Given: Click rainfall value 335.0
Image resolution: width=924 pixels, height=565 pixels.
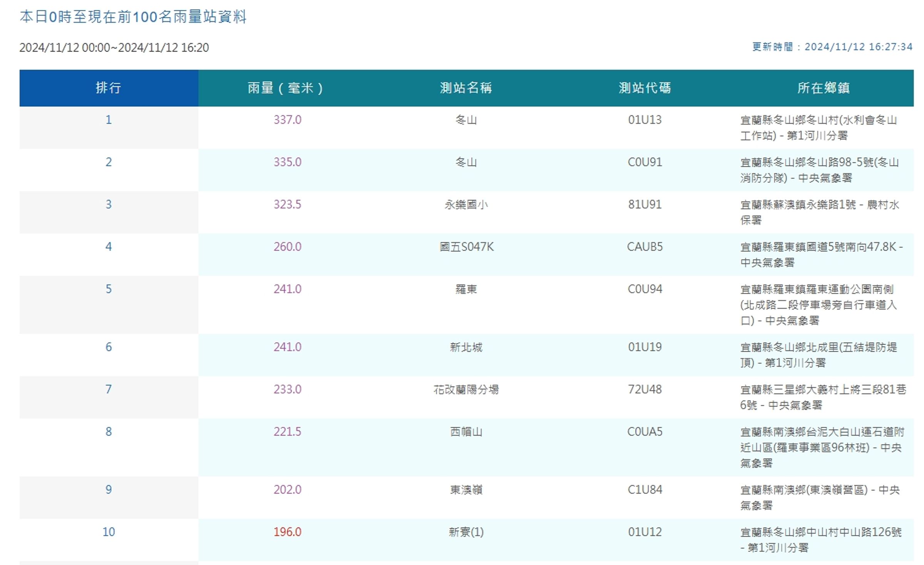Looking at the screenshot, I should pyautogui.click(x=288, y=162).
